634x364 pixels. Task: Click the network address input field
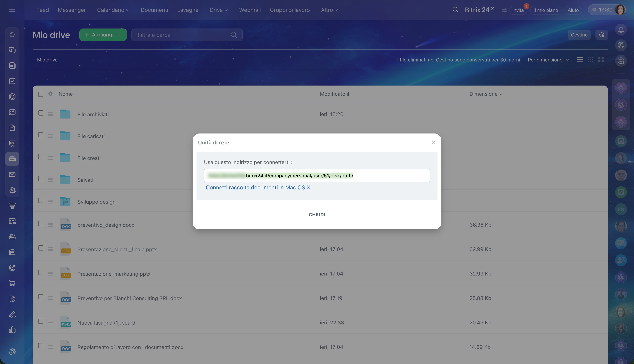pos(317,176)
